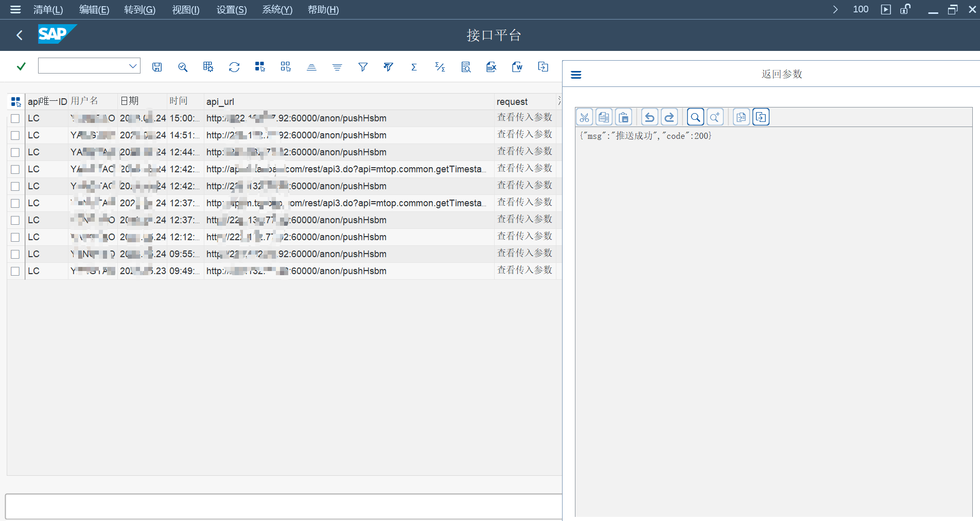Open 查看传入参数 link for 15:00 row
980x521 pixels.
click(x=524, y=117)
